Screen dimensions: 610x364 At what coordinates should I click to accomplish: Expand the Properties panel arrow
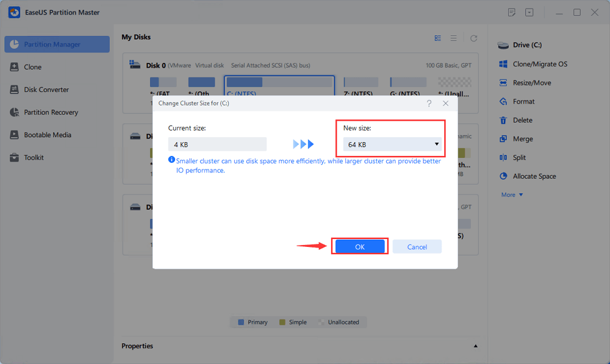[x=475, y=346]
